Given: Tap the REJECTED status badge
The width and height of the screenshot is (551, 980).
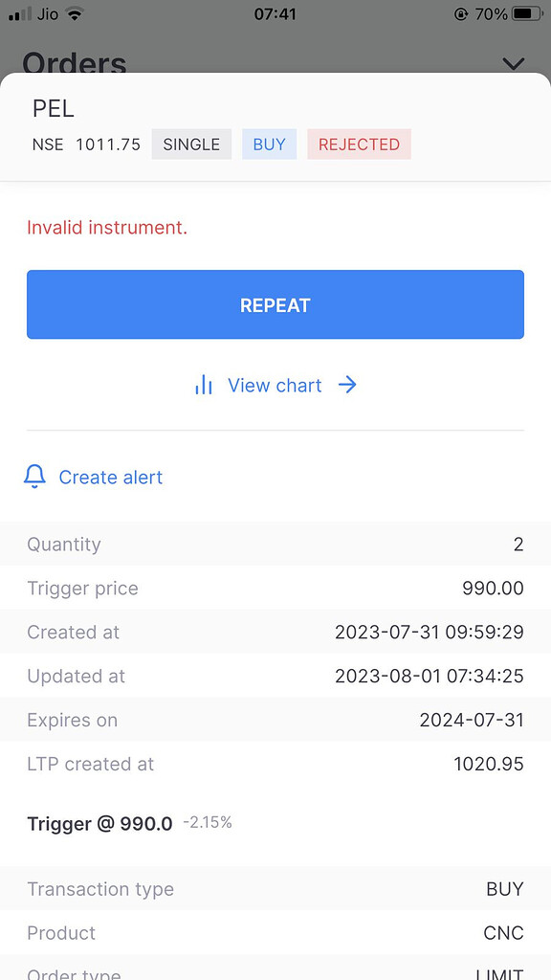Looking at the screenshot, I should pos(359,145).
